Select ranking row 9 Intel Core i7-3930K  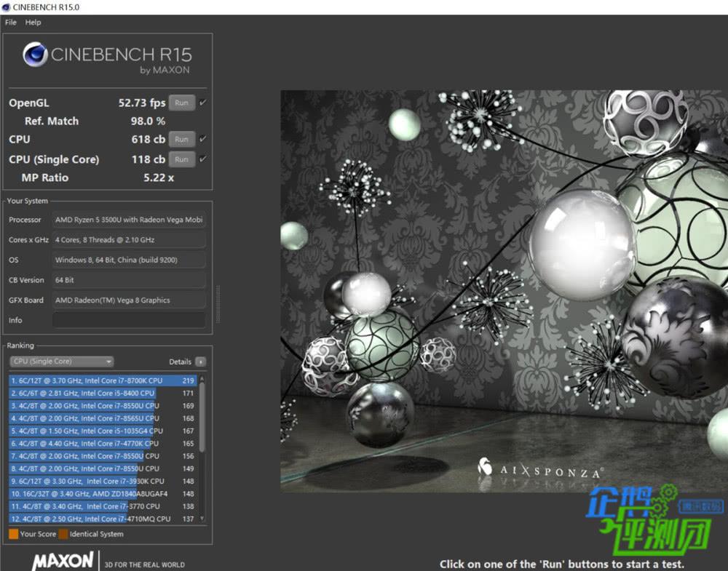pos(103,481)
